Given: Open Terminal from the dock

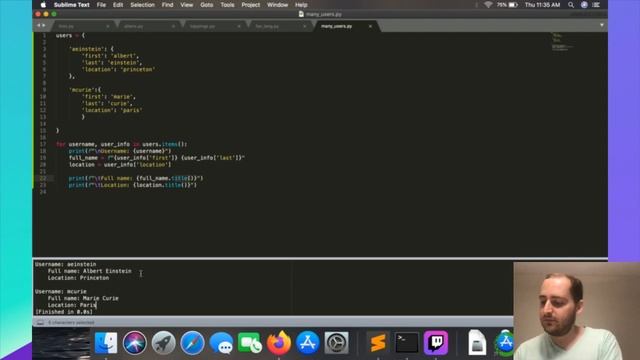Looking at the screenshot, I should [407, 342].
